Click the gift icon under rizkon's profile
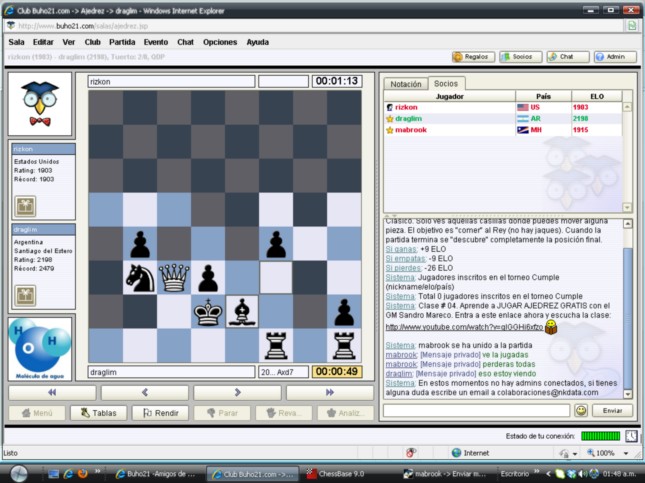This screenshot has height=483, width=645. tap(25, 206)
